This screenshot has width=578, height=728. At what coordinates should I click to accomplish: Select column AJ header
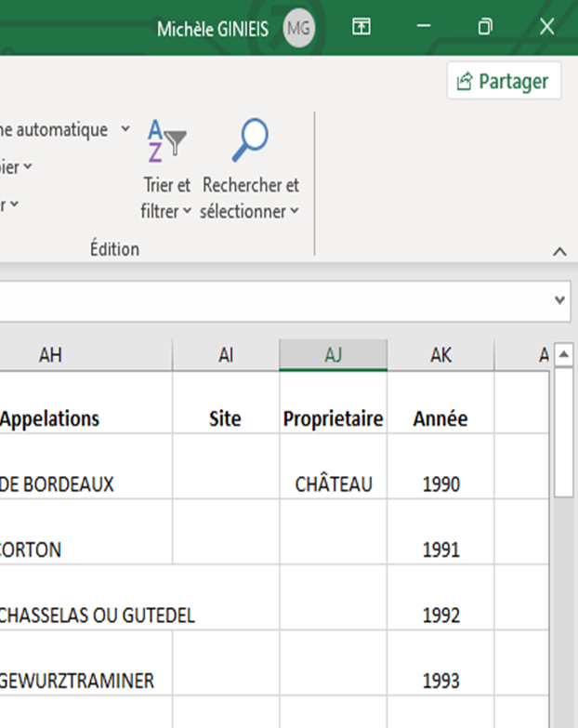pos(333,355)
